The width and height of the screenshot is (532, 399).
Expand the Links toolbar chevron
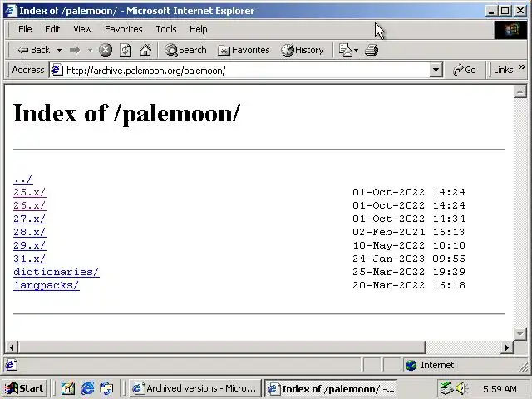click(521, 67)
